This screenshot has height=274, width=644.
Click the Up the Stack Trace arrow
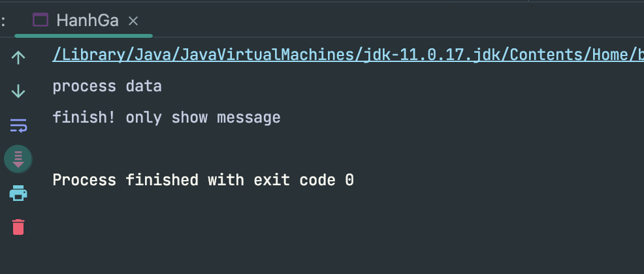point(18,57)
